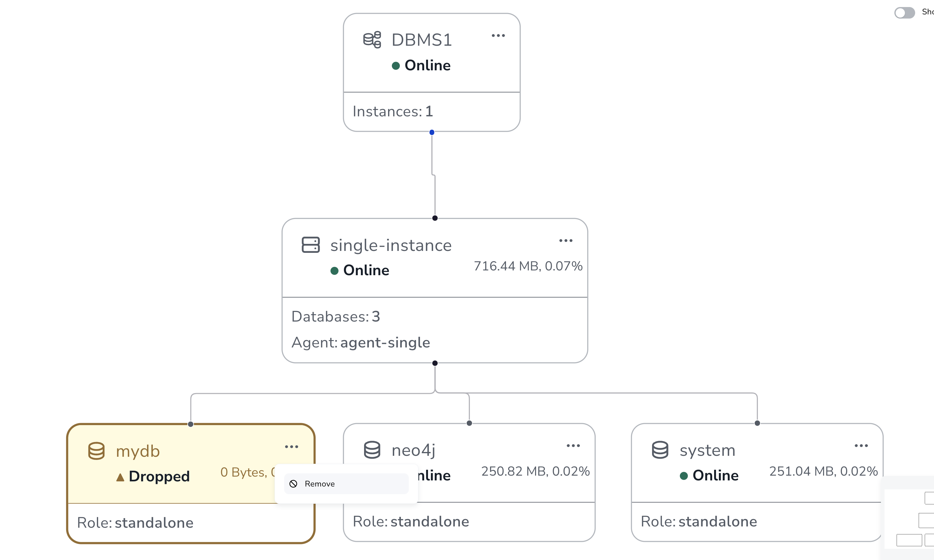Click the system Online status label
Screen dimensions: 934x560
(715, 476)
